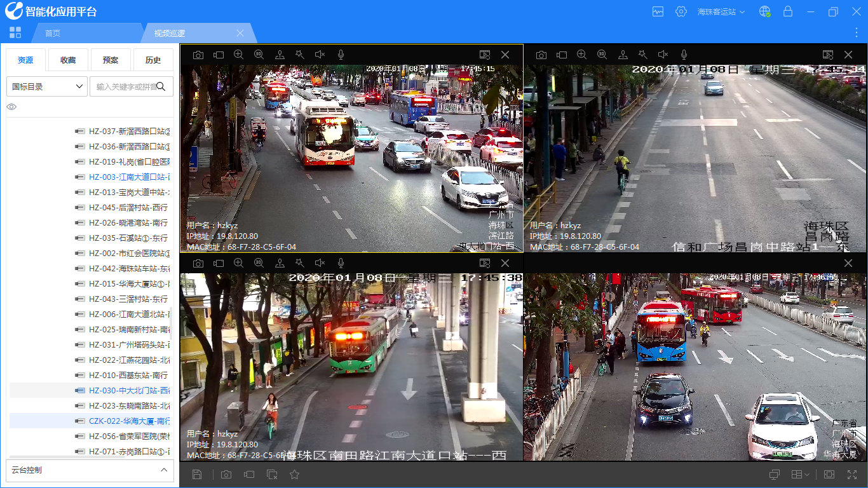Open PTZ joystick control in the top-right pane
868x488 pixels.
622,55
